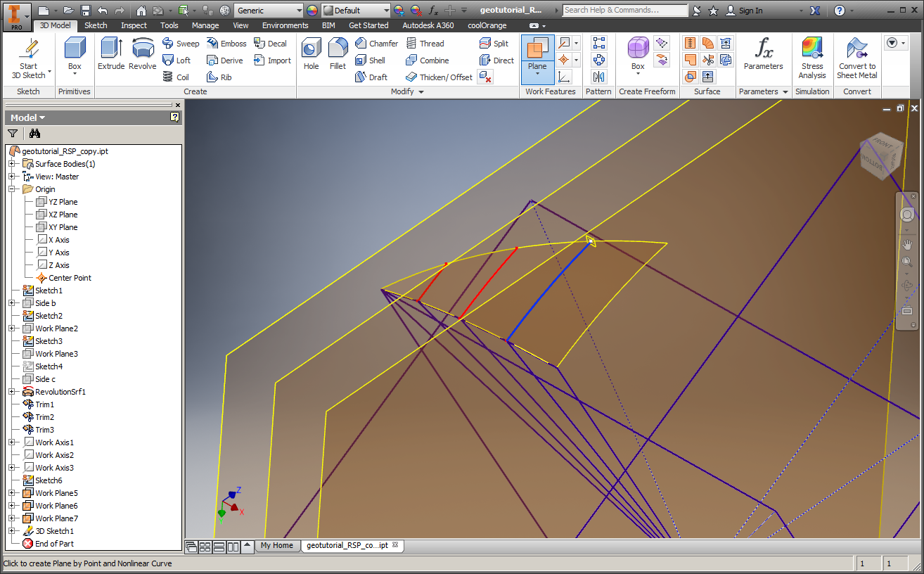
Task: Click the Undo button
Action: click(103, 11)
